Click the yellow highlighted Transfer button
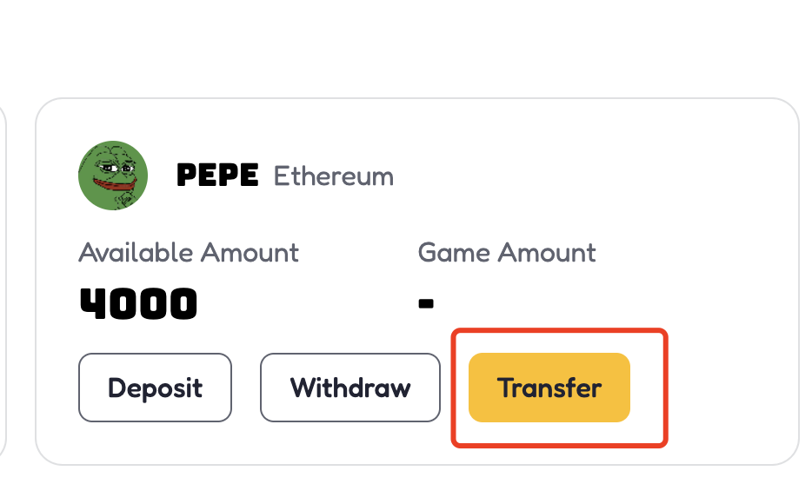812x504 pixels. 549,388
